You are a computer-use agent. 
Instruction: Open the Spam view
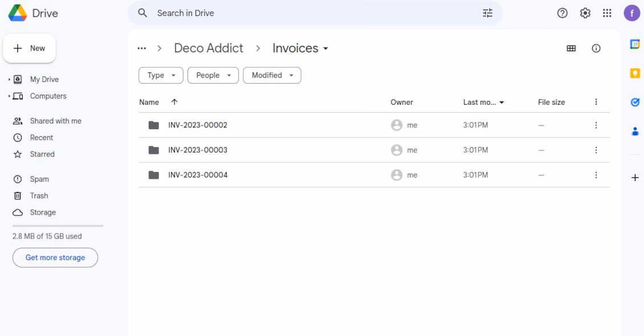pyautogui.click(x=39, y=179)
